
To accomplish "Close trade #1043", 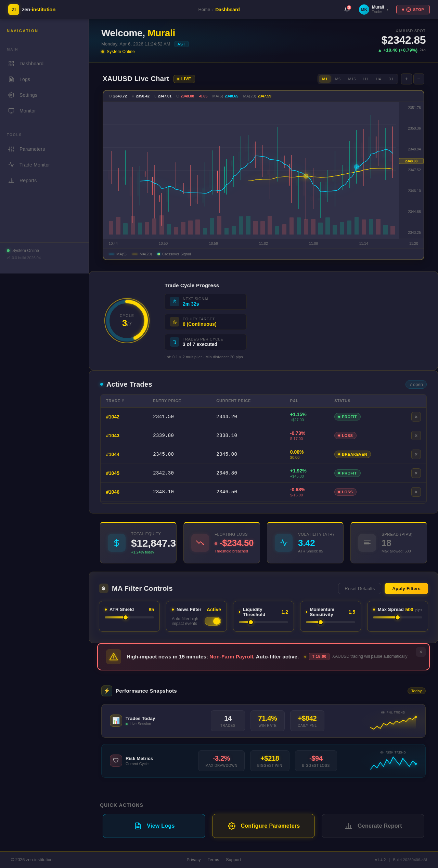I will tap(416, 436).
